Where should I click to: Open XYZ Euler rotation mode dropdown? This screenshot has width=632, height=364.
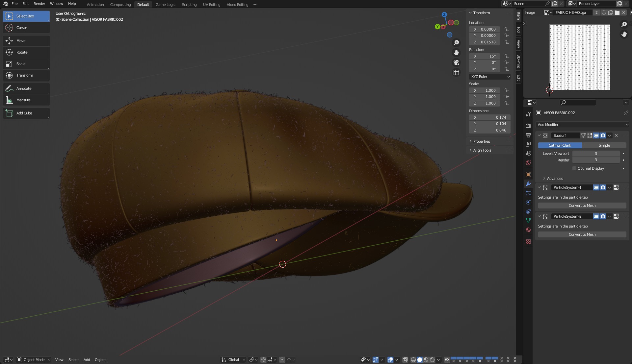(x=490, y=77)
